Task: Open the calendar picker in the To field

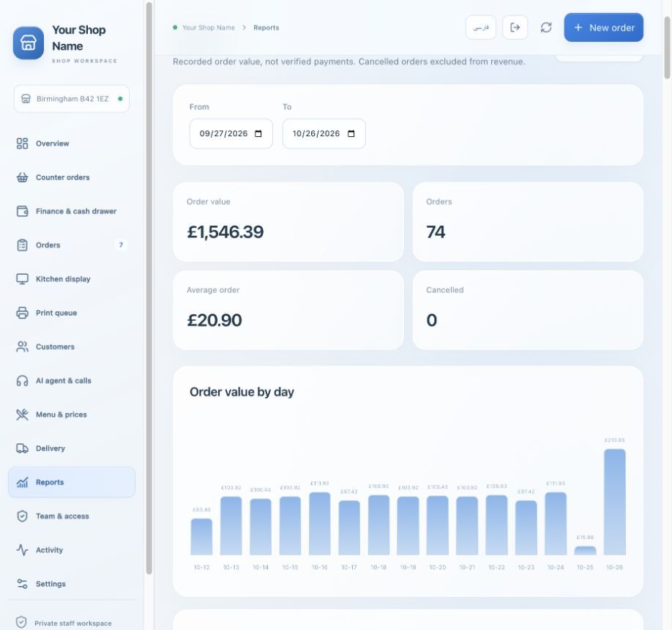Action: click(351, 134)
